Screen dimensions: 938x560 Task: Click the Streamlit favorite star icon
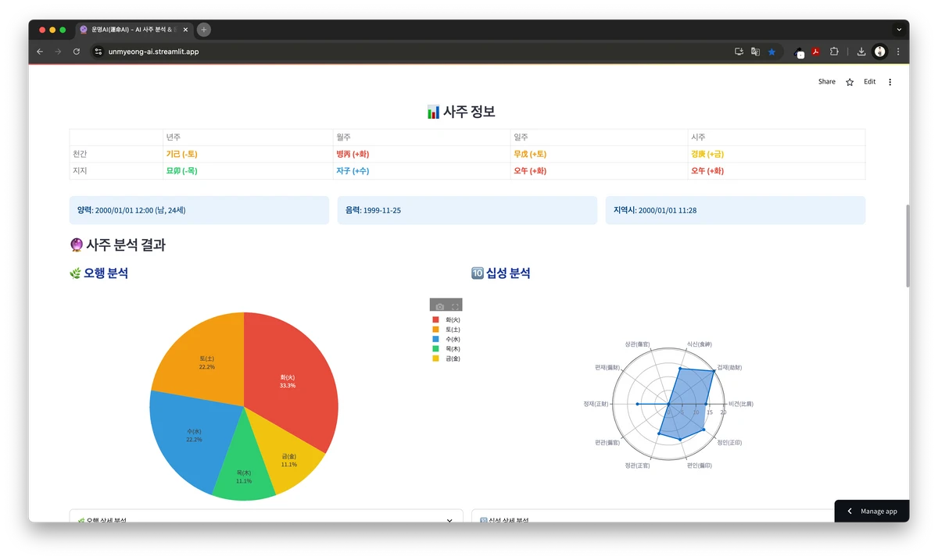click(850, 82)
